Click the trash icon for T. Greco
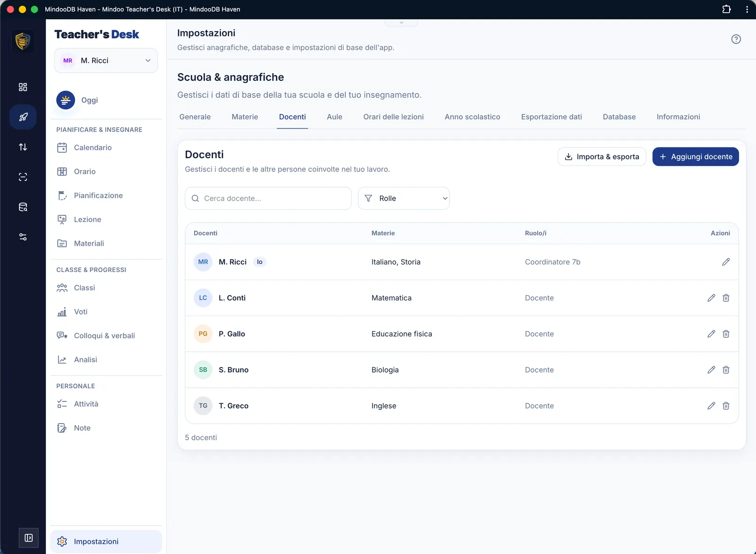The height and width of the screenshot is (554, 756). coord(726,406)
